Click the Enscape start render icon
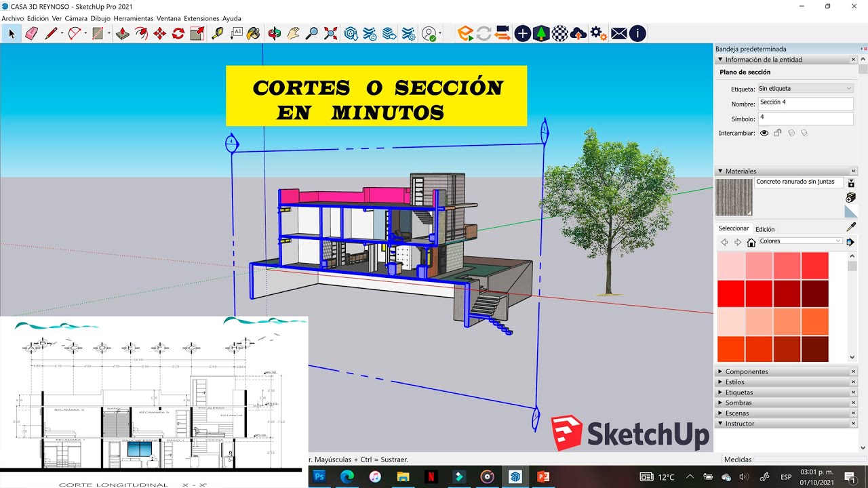This screenshot has width=868, height=488. pos(465,33)
